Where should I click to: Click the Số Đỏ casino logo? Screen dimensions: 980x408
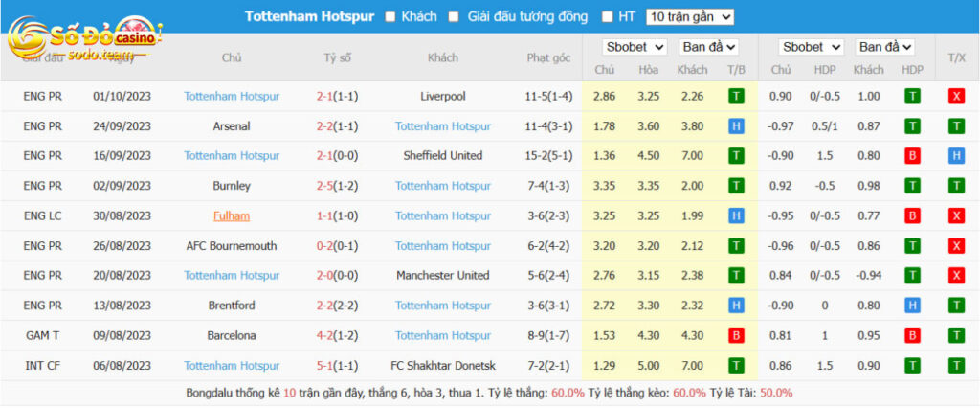point(84,38)
